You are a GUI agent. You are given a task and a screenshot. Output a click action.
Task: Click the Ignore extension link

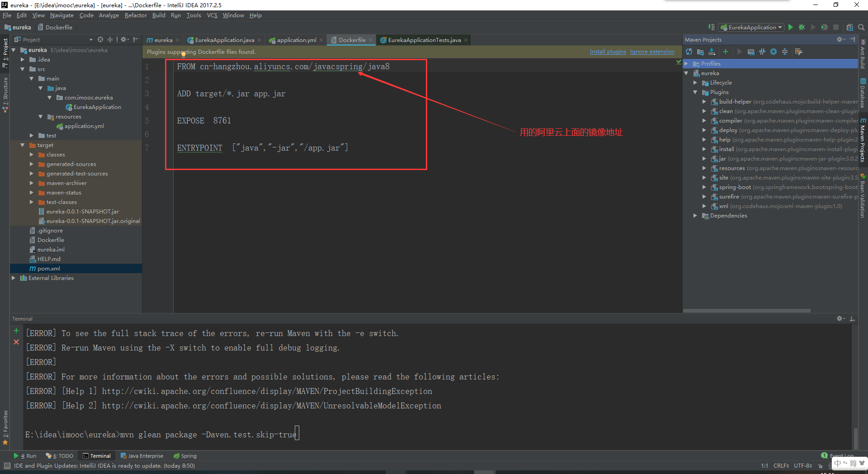pos(652,52)
